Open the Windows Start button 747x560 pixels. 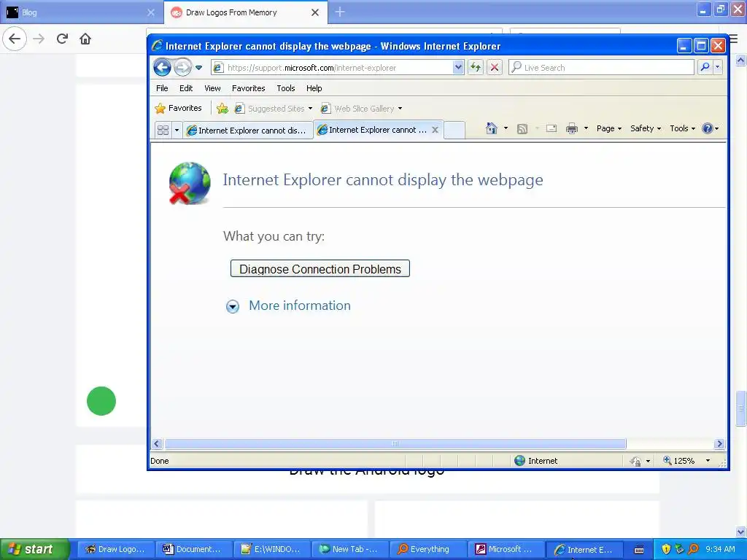[x=34, y=549]
